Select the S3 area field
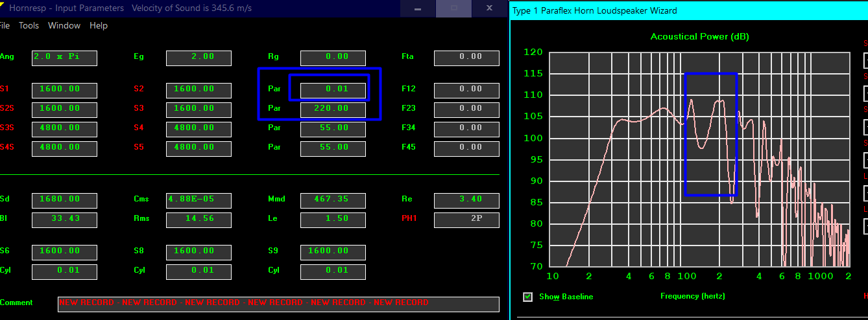 (199, 109)
